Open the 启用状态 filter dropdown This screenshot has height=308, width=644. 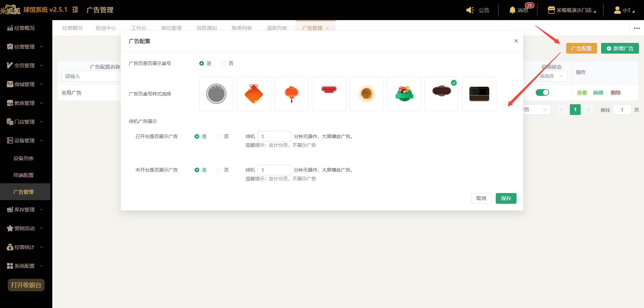(x=551, y=76)
